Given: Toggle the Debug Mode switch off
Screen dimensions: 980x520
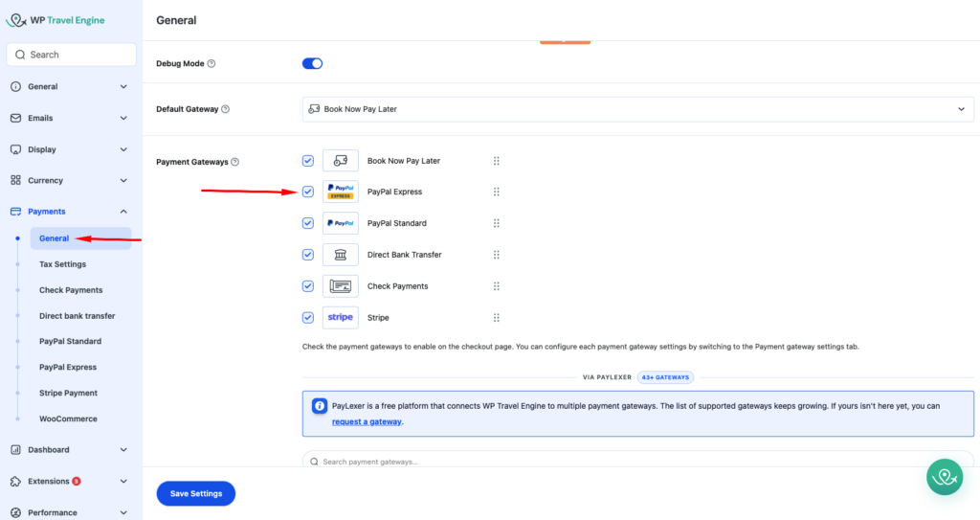Looking at the screenshot, I should point(313,64).
